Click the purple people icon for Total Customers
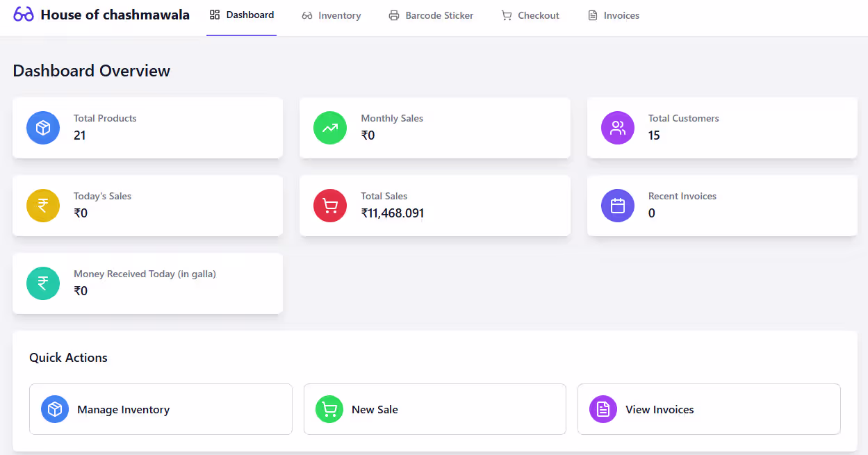 [618, 128]
